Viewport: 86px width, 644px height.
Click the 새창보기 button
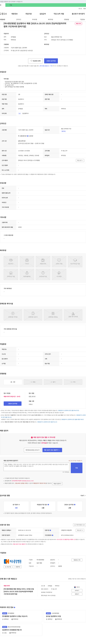pyautogui.click(x=77, y=594)
